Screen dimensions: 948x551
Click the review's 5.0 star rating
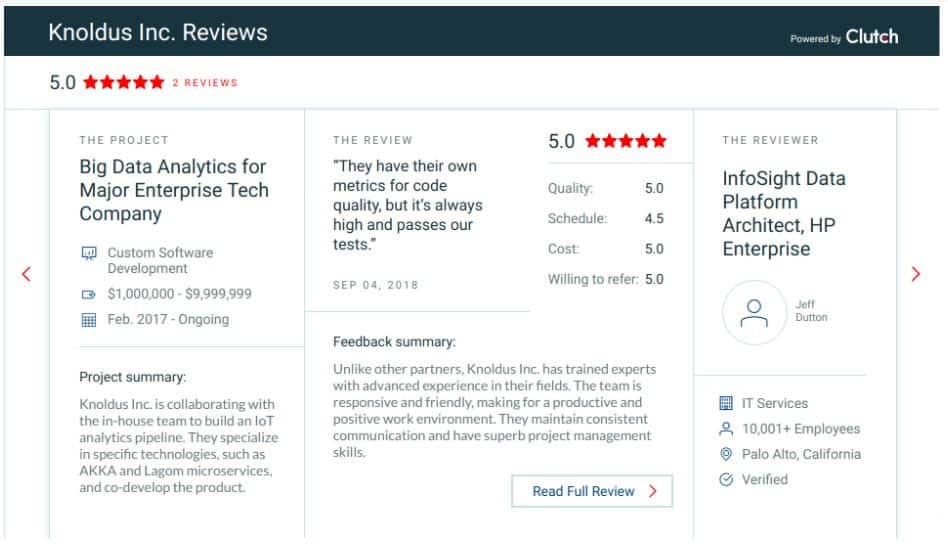[x=607, y=142]
